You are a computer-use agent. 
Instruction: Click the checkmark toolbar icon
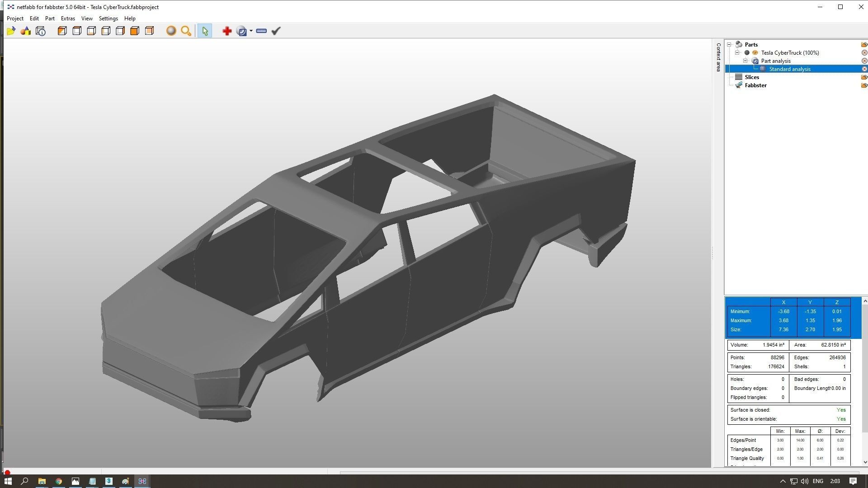276,31
